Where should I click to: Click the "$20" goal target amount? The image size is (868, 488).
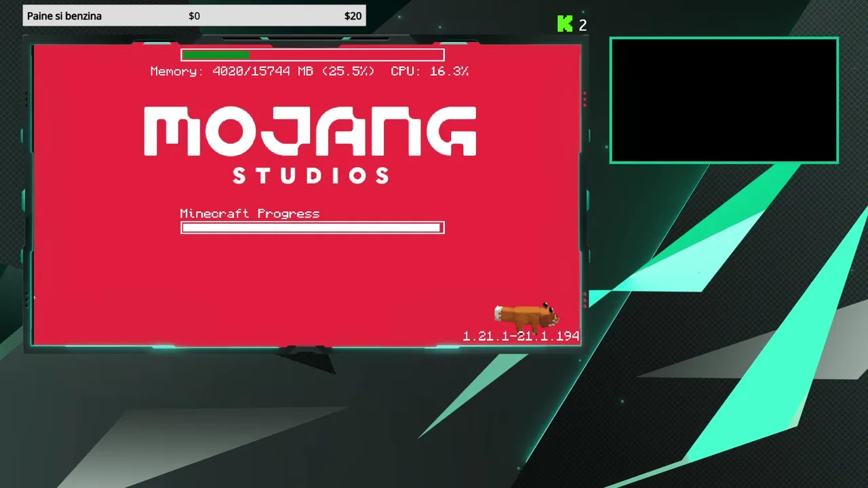pos(353,16)
